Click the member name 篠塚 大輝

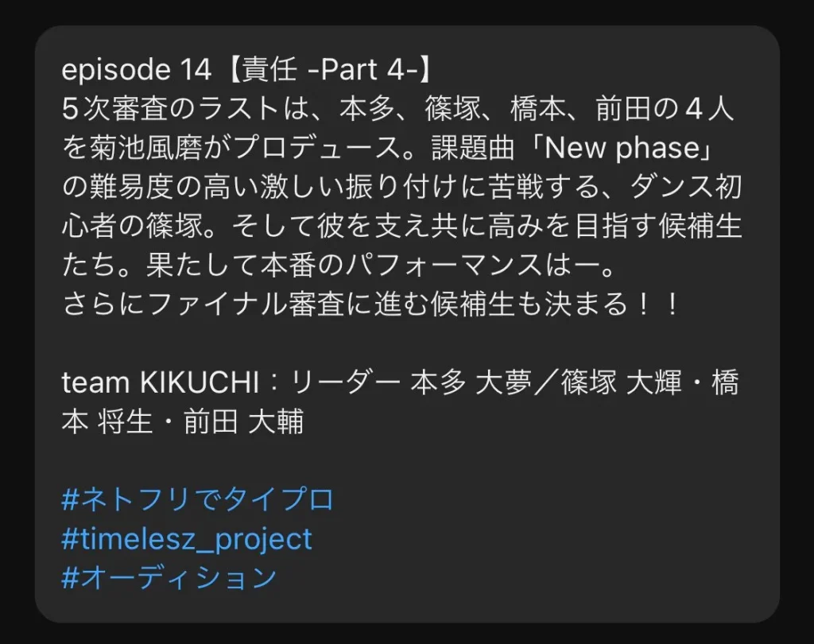coord(622,382)
